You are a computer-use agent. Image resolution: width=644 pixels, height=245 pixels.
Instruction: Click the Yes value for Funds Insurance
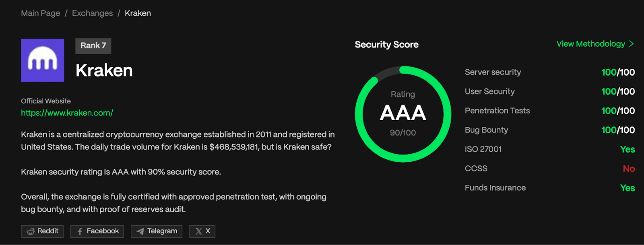(x=627, y=188)
